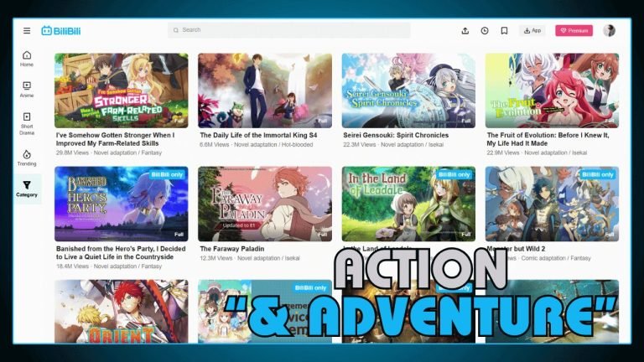Open the user profile avatar

point(609,30)
